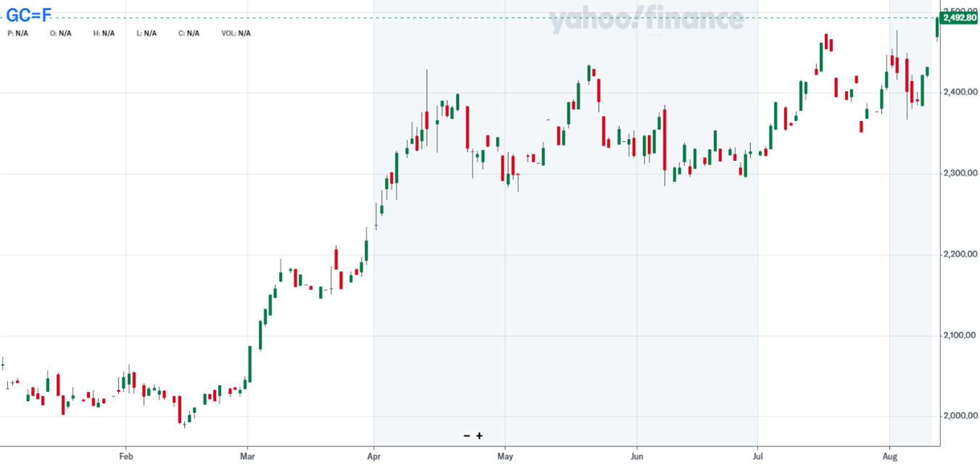Click the VOL: N/A volume readout

[x=236, y=33]
